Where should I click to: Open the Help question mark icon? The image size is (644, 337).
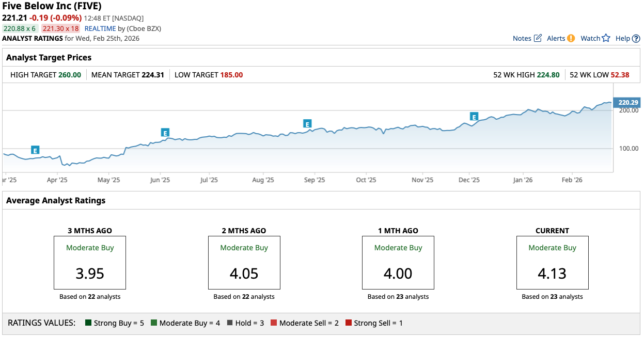[x=636, y=38]
